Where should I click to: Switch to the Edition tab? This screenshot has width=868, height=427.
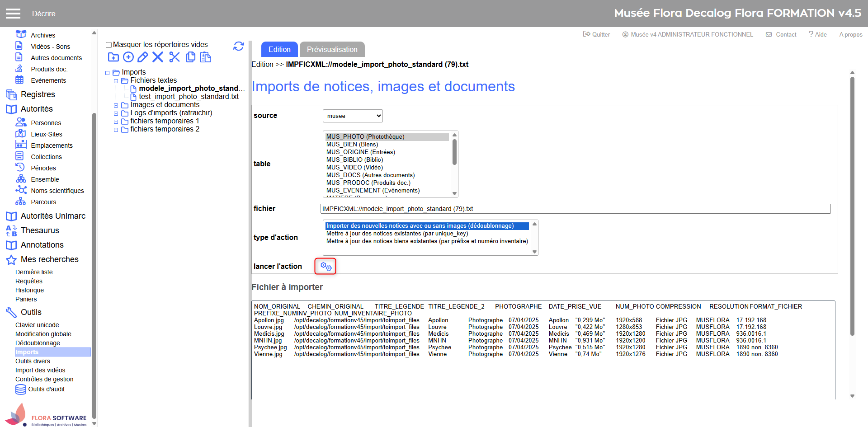(x=279, y=49)
